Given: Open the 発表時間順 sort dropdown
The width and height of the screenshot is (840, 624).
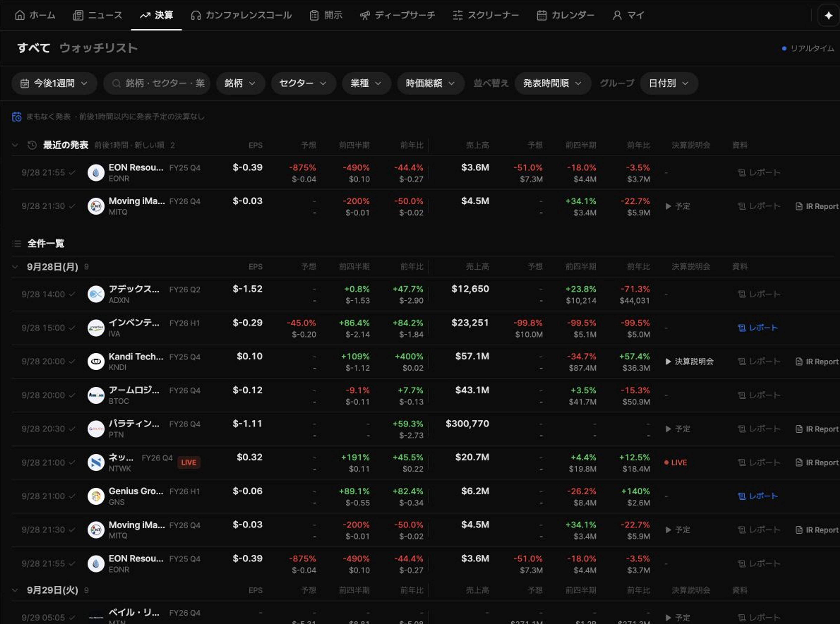Looking at the screenshot, I should [553, 83].
